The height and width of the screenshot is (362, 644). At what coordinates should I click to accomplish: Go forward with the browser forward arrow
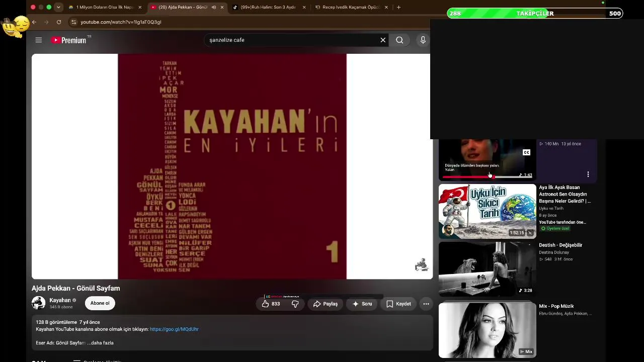(46, 22)
